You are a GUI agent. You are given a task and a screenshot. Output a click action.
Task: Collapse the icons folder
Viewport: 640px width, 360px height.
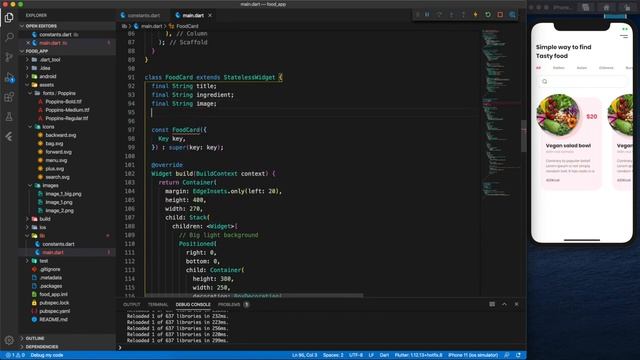48,127
